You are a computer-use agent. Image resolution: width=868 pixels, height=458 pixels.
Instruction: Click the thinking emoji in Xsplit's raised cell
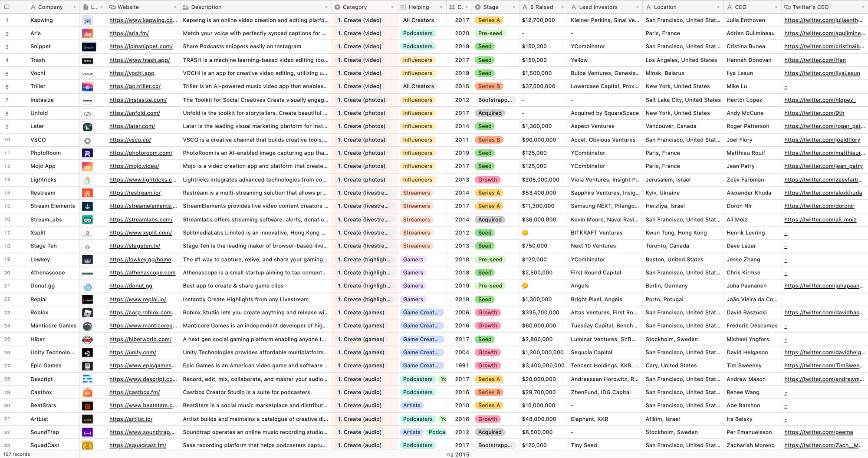click(x=525, y=233)
